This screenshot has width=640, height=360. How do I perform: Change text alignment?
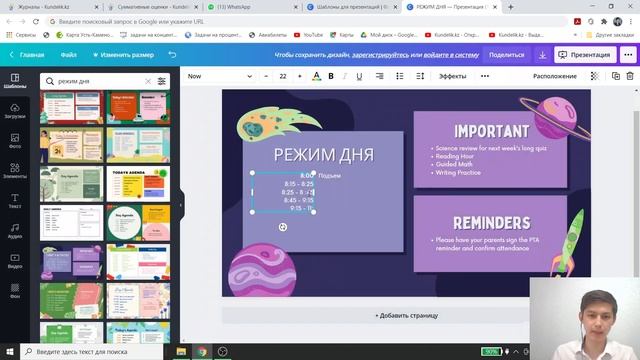click(x=380, y=76)
